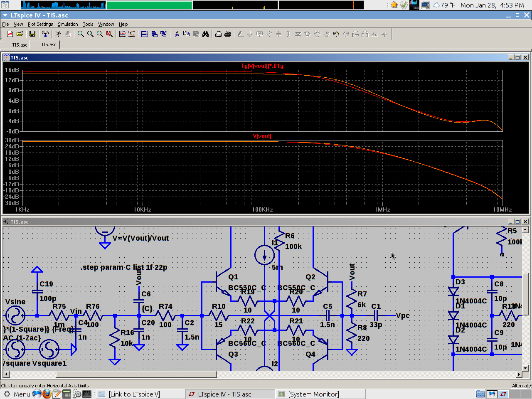Switch to the first TIS.asc tab
This screenshot has height=399, width=532.
(16, 45)
